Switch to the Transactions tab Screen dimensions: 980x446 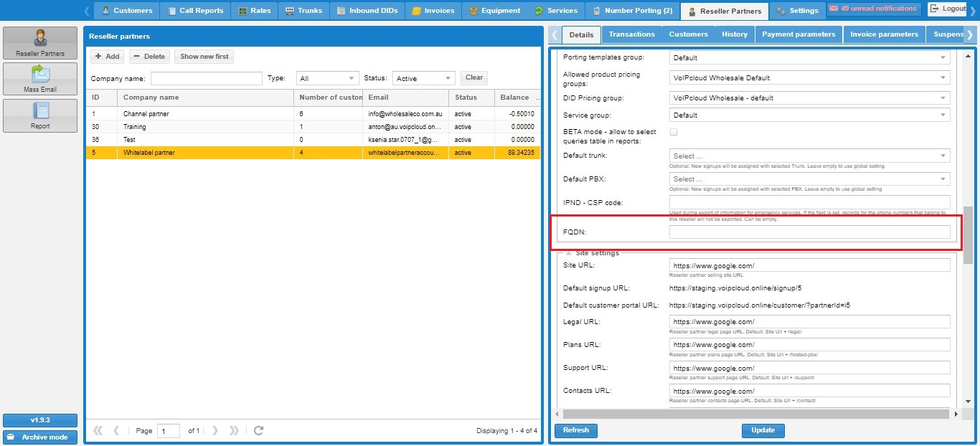[x=631, y=34]
